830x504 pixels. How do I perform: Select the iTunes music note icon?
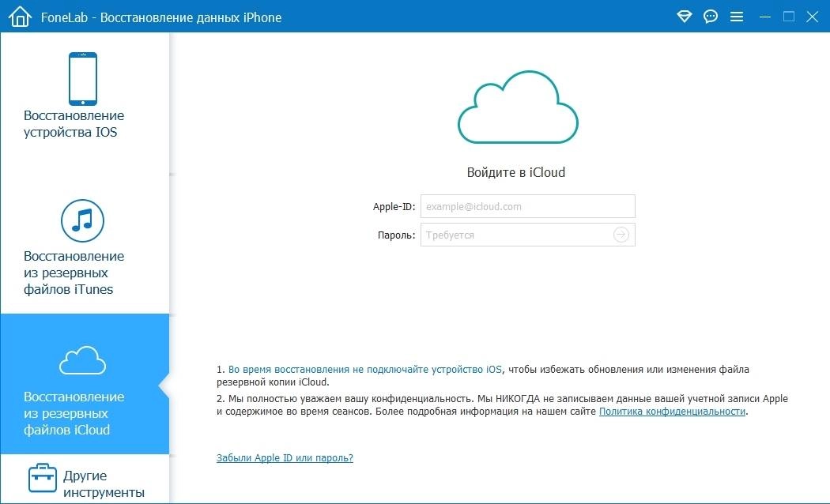[x=82, y=220]
